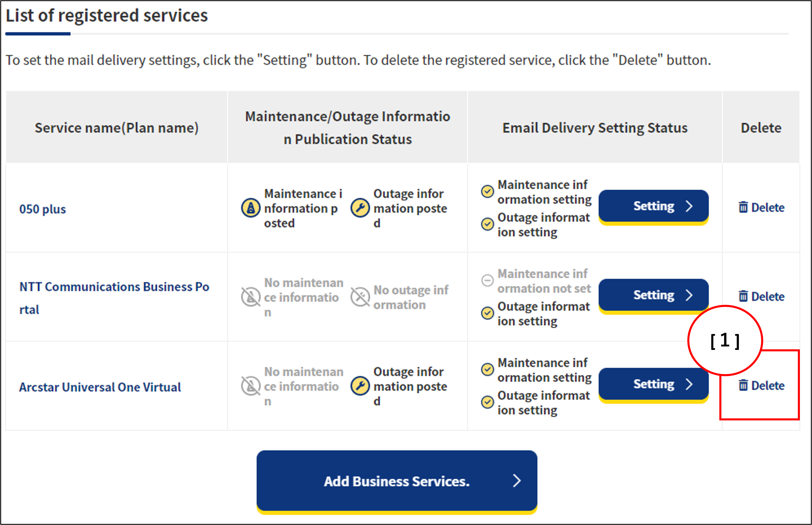
Task: Click chevron on 050 plus Setting button
Action: [689, 206]
